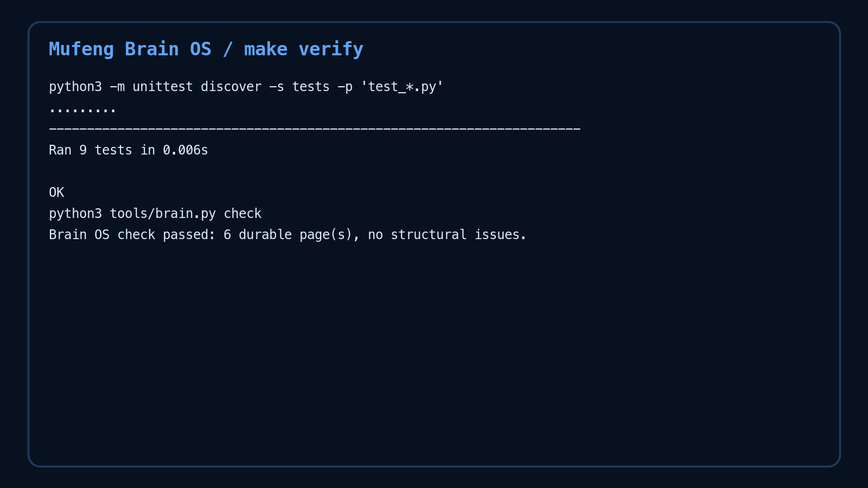Click the 'Ran 9 tests in 0.006s' line
This screenshot has width=868, height=488.
129,150
